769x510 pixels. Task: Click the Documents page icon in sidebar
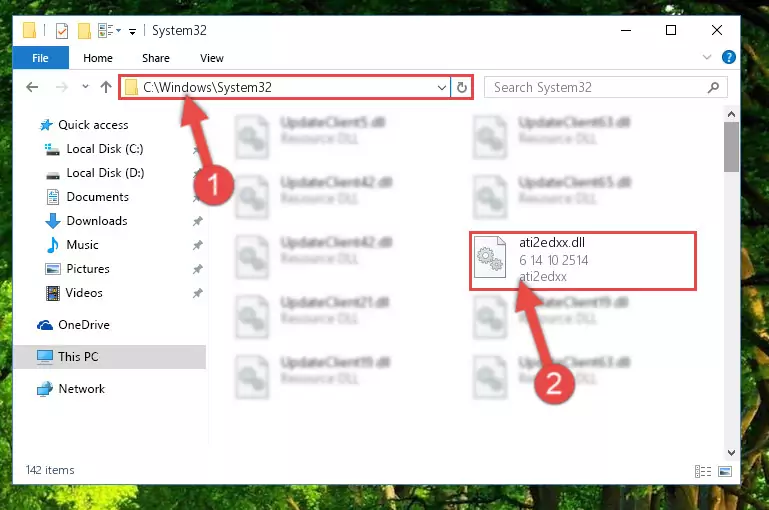(x=52, y=197)
